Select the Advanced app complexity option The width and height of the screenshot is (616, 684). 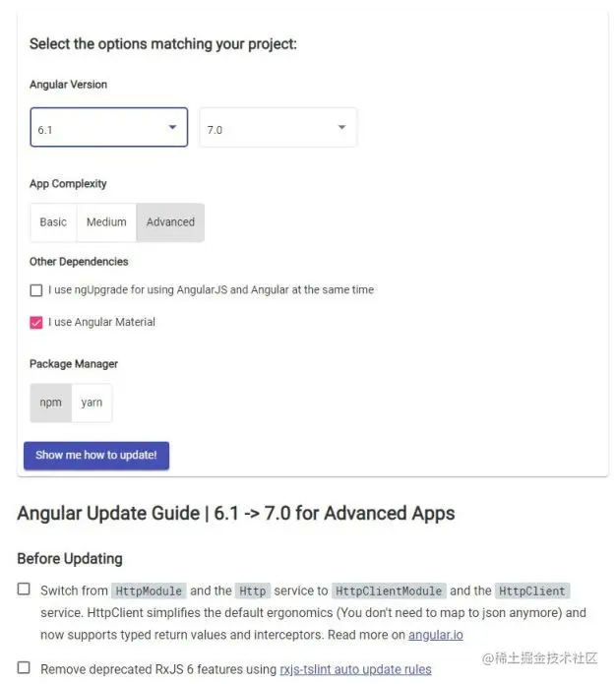170,222
